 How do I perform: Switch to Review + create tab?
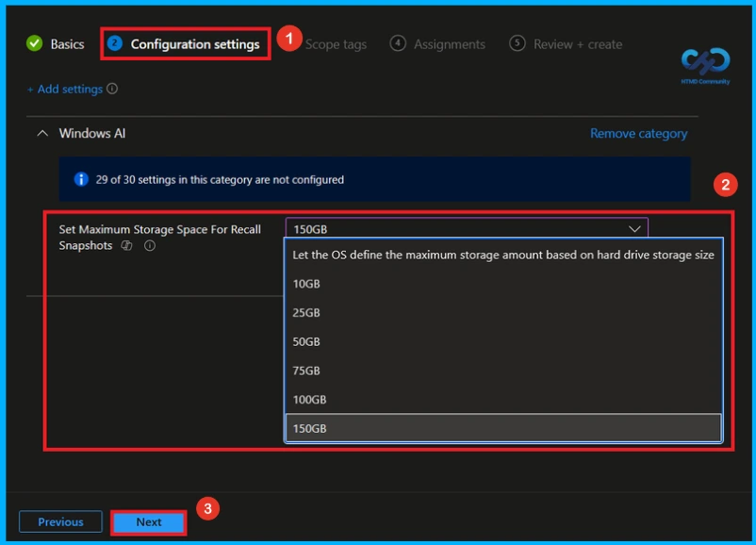click(578, 44)
